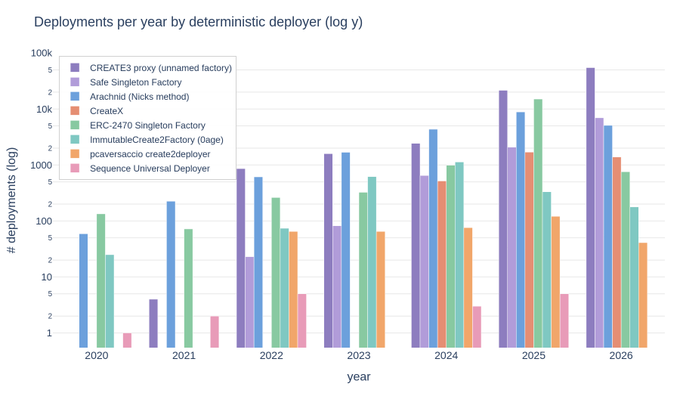Click the teal ImmutableCreate2Factory bar in 2020
680x393 pixels.
tap(110, 301)
